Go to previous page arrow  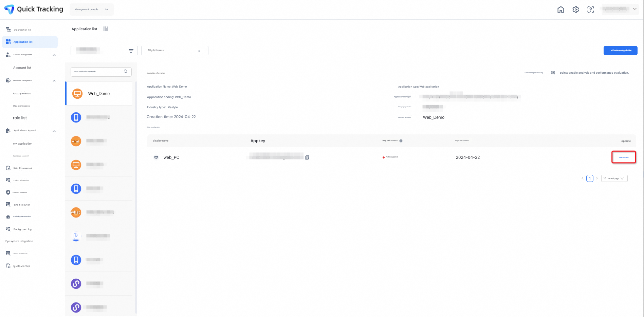coord(583,178)
